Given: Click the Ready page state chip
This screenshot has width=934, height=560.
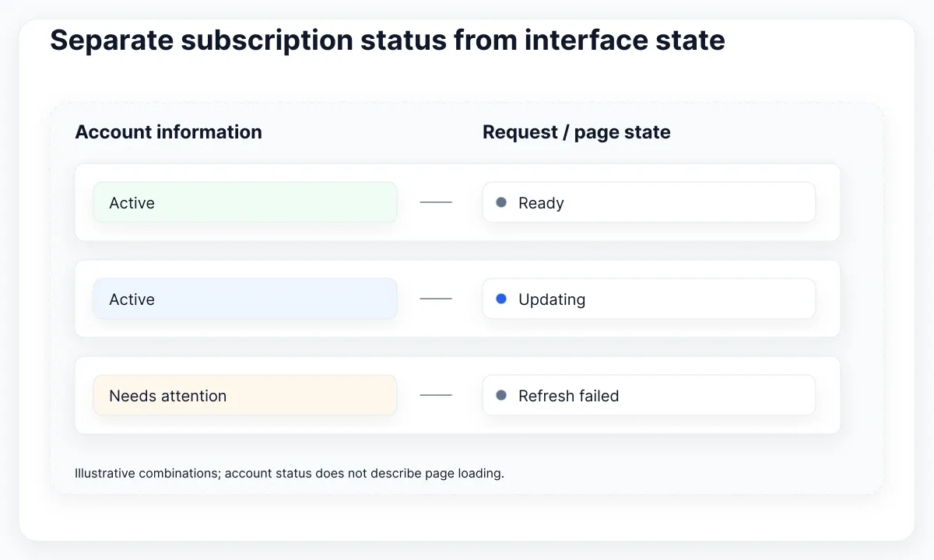Looking at the screenshot, I should [649, 202].
